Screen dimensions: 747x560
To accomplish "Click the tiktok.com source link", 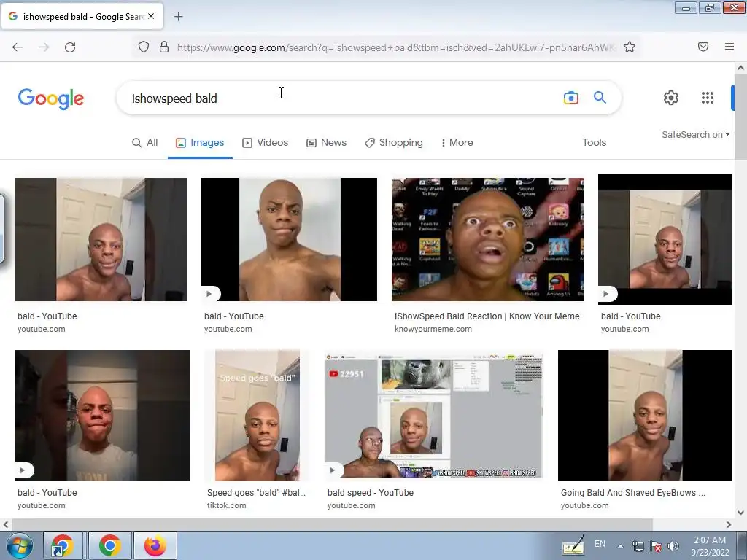I will point(226,506).
